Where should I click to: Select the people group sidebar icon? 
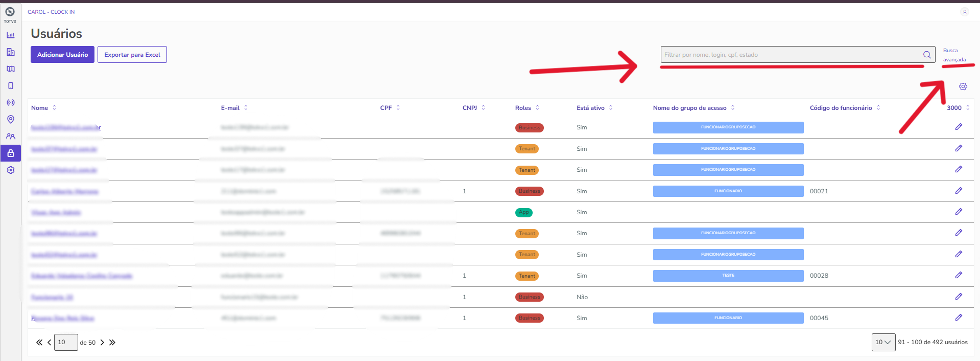coord(10,137)
